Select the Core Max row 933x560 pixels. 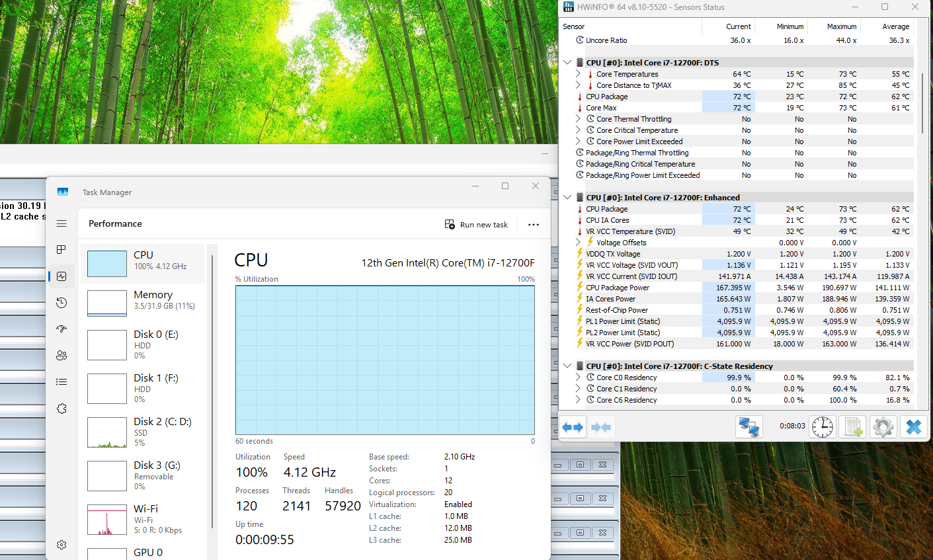tap(737, 108)
